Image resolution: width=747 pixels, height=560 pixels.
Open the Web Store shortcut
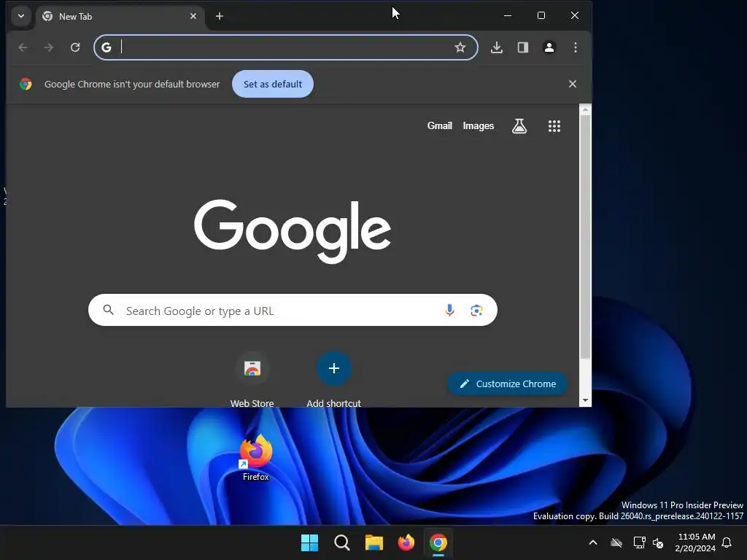252,379
